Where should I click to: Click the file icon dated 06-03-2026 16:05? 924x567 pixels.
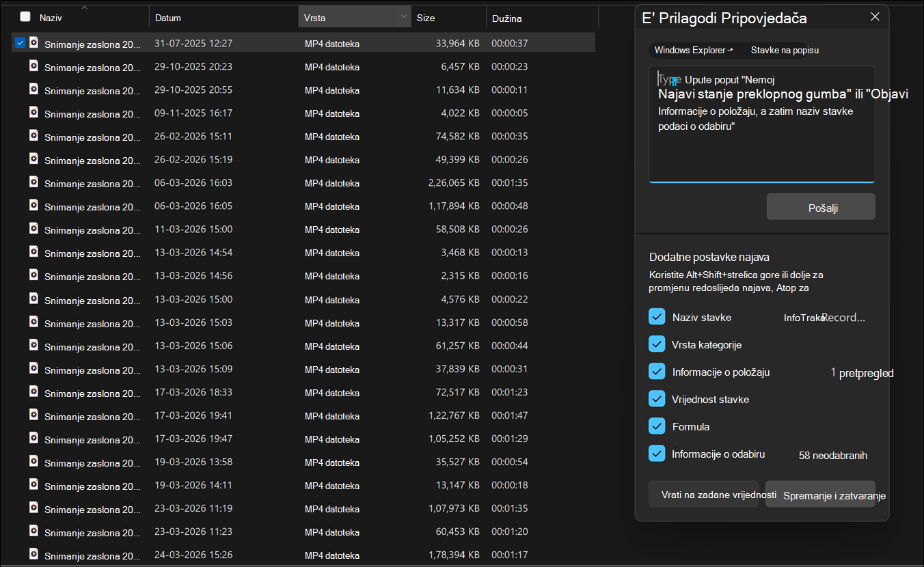tap(33, 205)
